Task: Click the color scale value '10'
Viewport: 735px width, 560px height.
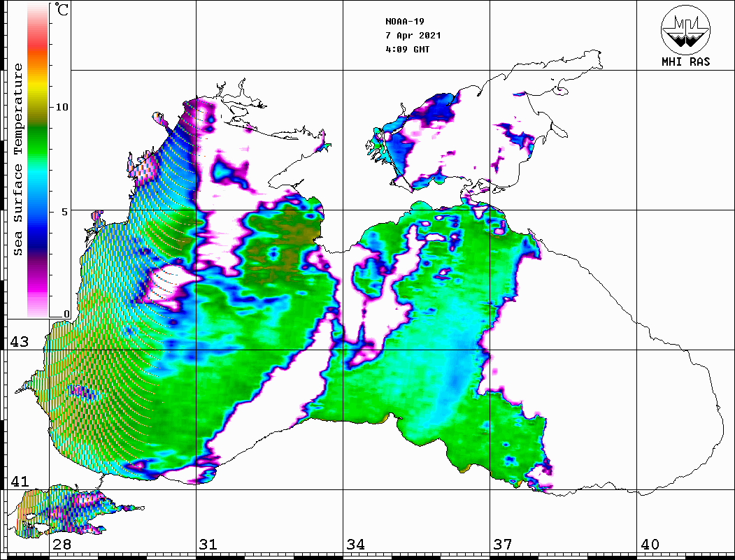Action: (62, 107)
